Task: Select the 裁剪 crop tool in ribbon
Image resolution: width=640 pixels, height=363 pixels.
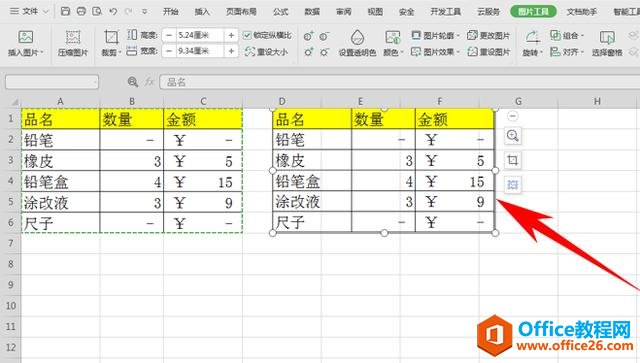Action: coord(111,43)
